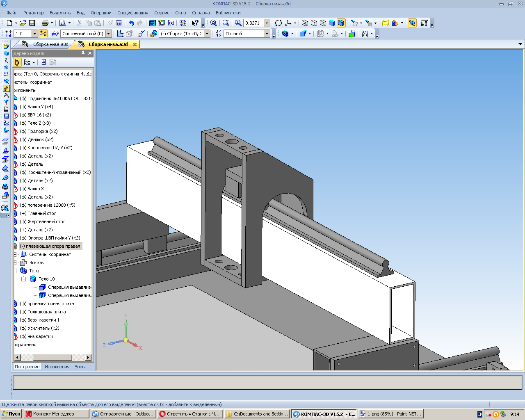Viewport: 525px width, 420px height.
Task: Click the Zoom in magnifier icon
Action: [x=238, y=23]
